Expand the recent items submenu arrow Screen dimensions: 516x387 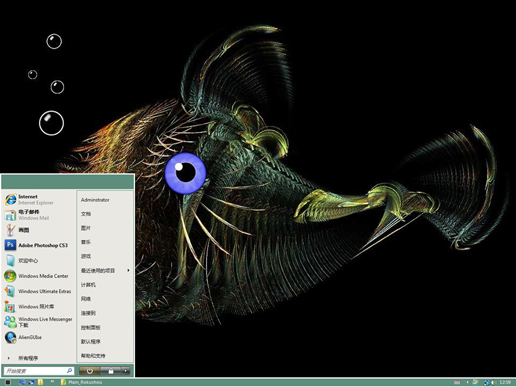tap(128, 270)
